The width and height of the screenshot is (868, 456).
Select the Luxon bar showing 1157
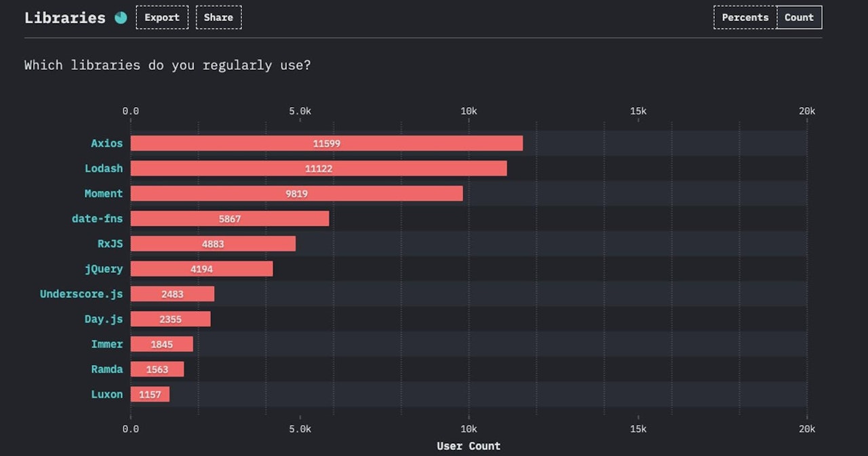pyautogui.click(x=150, y=394)
